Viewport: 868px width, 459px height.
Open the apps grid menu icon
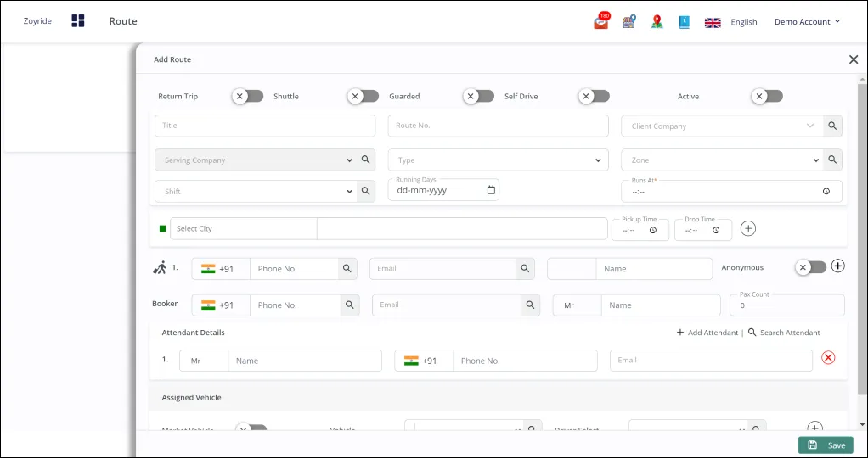[x=78, y=21]
